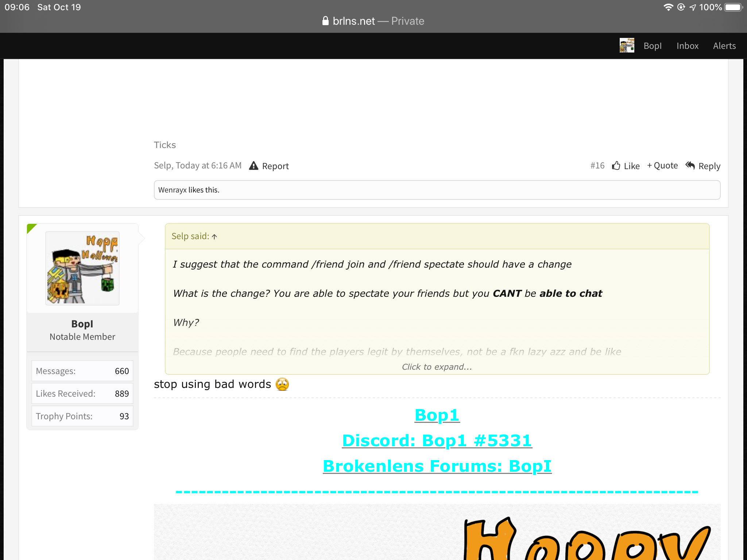Screen dimensions: 747x560
Task: Click the post number #16 permalink
Action: coord(597,166)
